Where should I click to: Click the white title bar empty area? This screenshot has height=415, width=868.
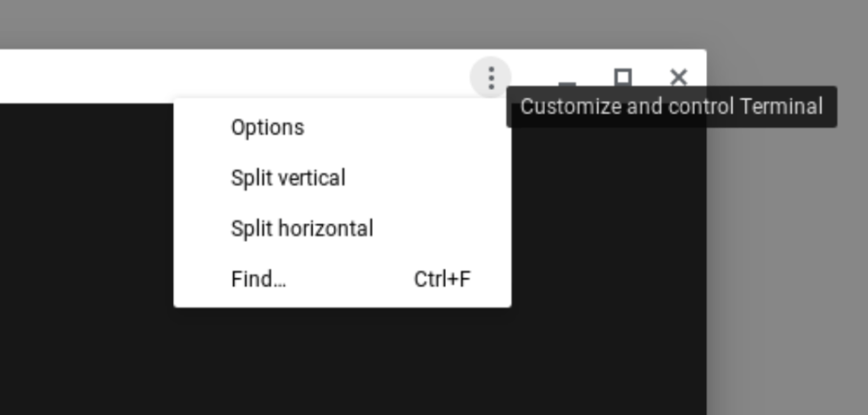tap(232, 76)
